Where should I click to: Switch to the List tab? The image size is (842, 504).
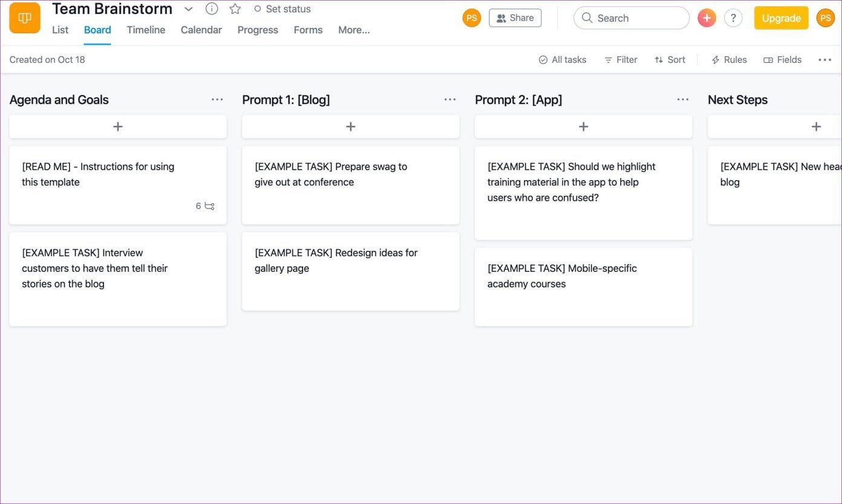pos(60,30)
